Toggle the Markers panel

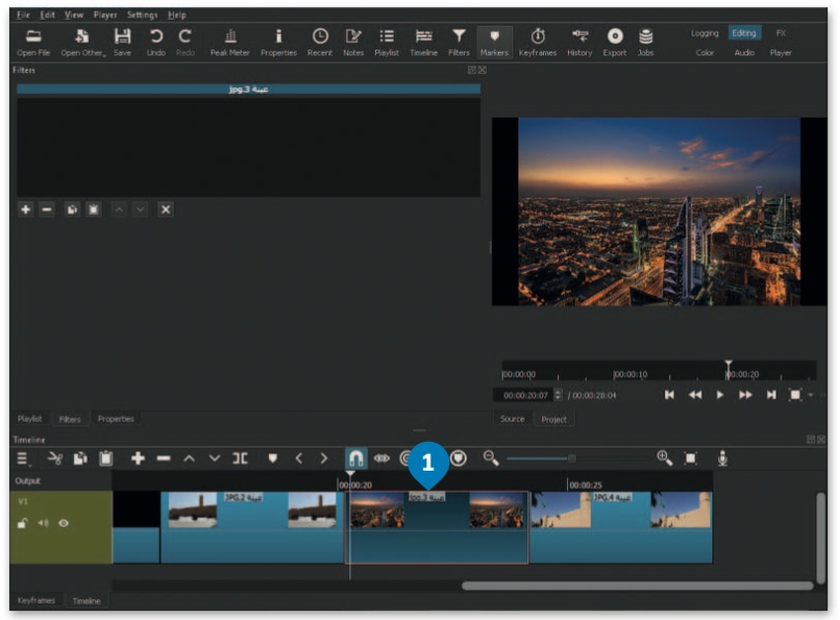point(495,43)
